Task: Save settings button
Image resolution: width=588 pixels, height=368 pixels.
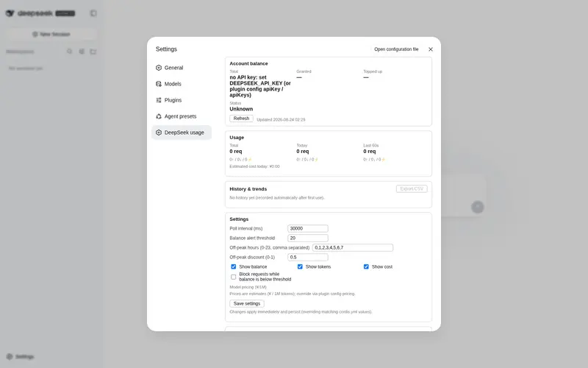Action: 247,303
